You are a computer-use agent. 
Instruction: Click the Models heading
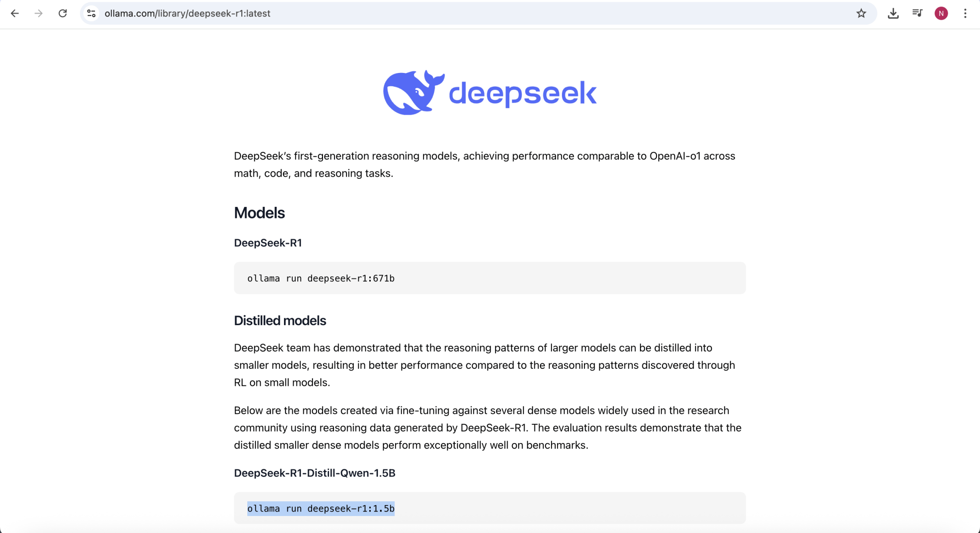click(x=259, y=213)
